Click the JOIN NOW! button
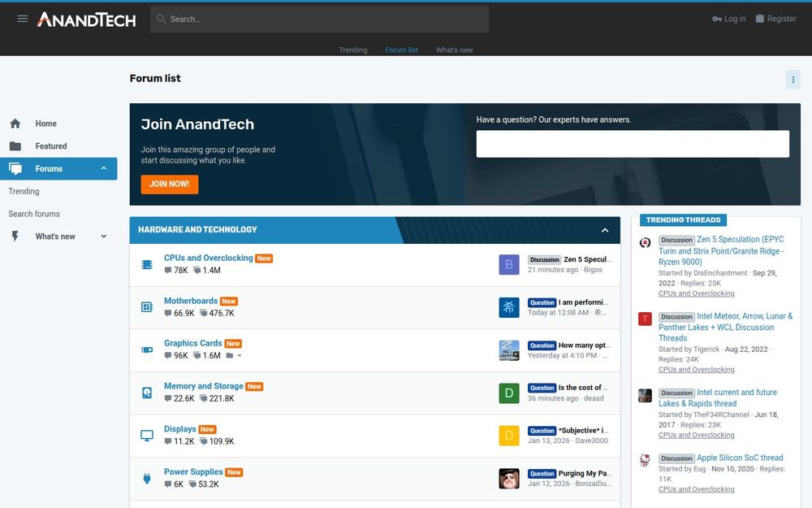Image resolution: width=812 pixels, height=508 pixels. point(170,184)
